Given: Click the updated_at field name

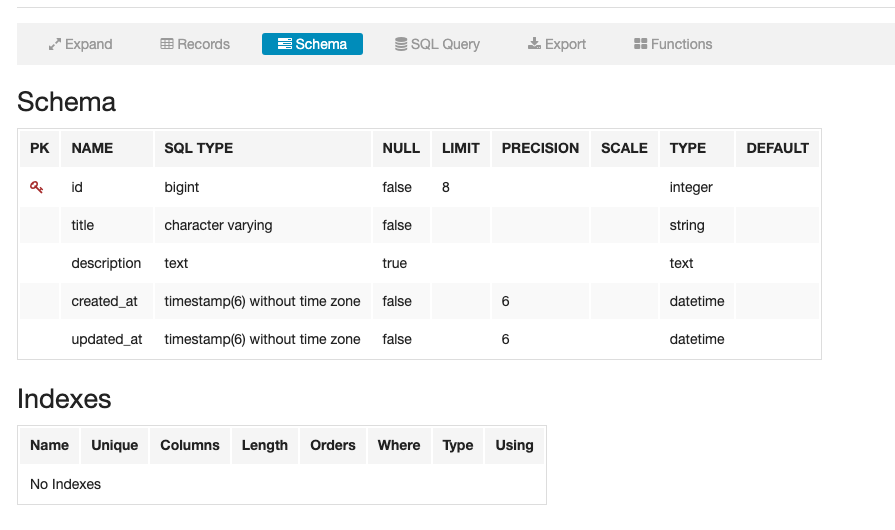Looking at the screenshot, I should point(107,339).
